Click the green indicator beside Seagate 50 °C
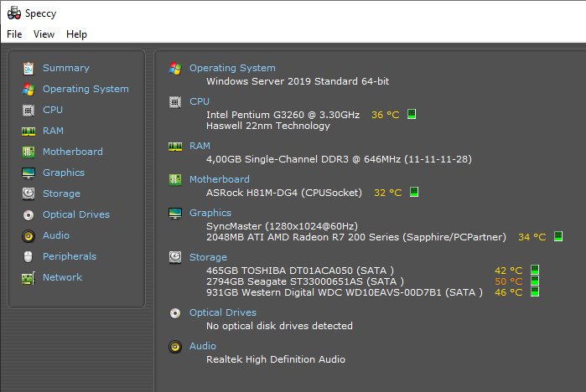The width and height of the screenshot is (586, 392). click(x=535, y=281)
